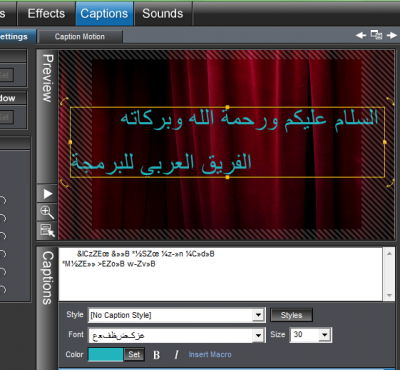
Task: Click inside the caption text entry box
Action: pos(221,274)
